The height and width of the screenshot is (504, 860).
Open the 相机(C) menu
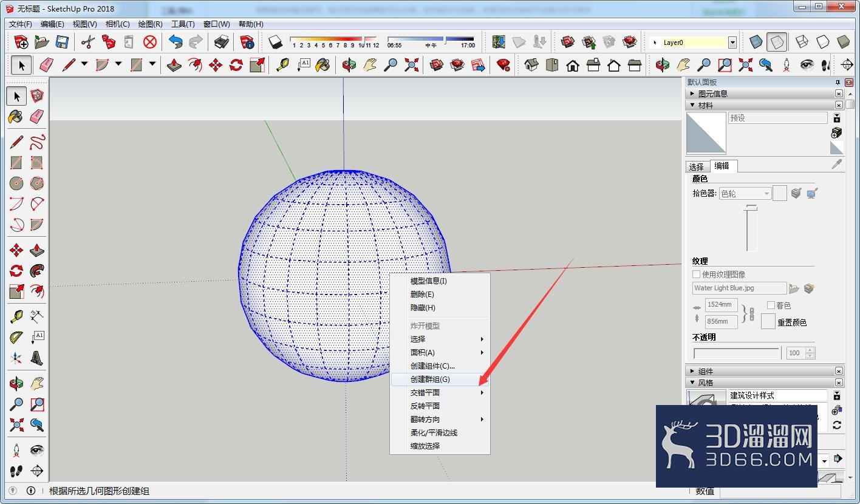(118, 24)
